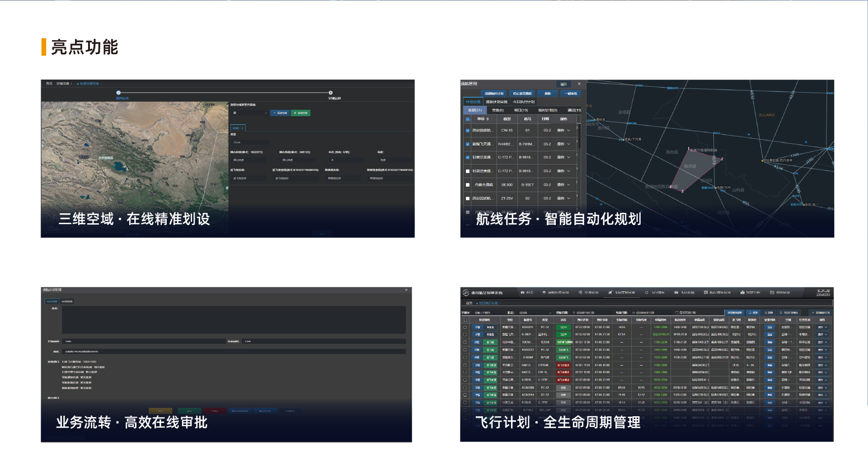The width and height of the screenshot is (868, 470).
Task: Close the 通航管理 panel with X icon
Action: click(x=579, y=84)
